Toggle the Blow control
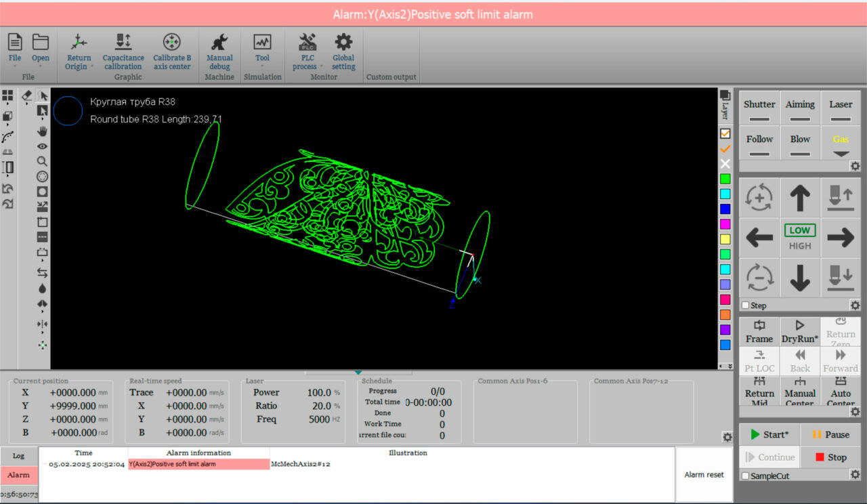This screenshot has height=504, width=867. tap(800, 143)
